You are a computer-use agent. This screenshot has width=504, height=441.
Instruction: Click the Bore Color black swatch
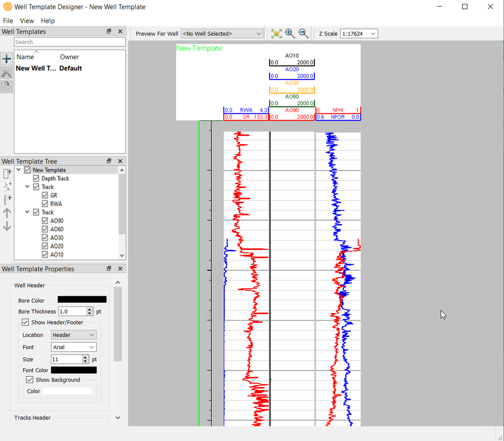pos(82,299)
